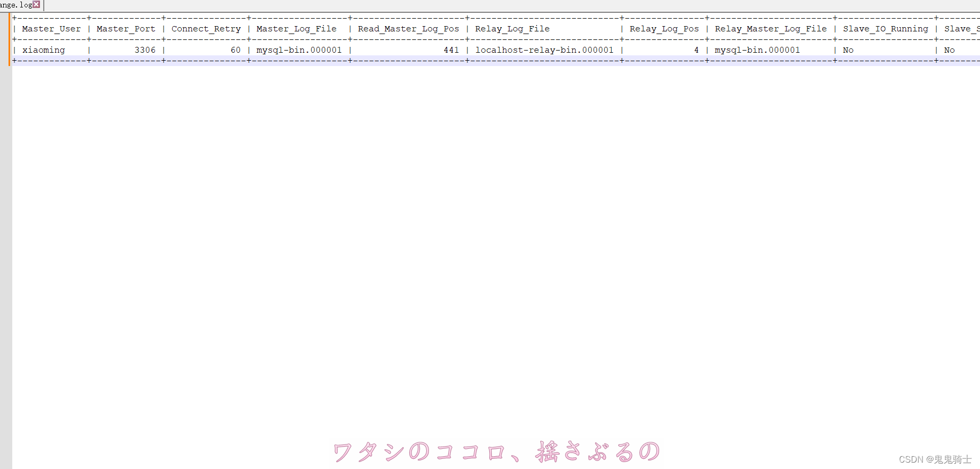Click mysql-bin.000001 under Master_Log_File
Viewport: 980px width, 469px height.
coord(299,50)
